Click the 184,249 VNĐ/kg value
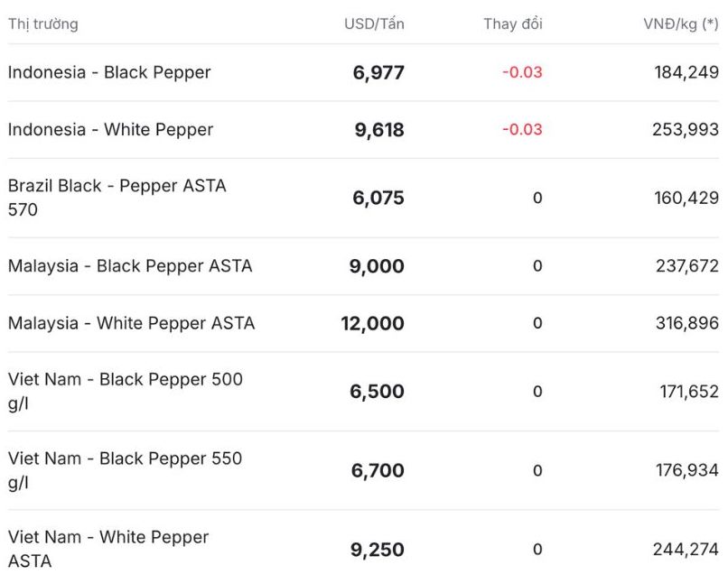Viewport: 728px width, 574px height. (x=686, y=72)
